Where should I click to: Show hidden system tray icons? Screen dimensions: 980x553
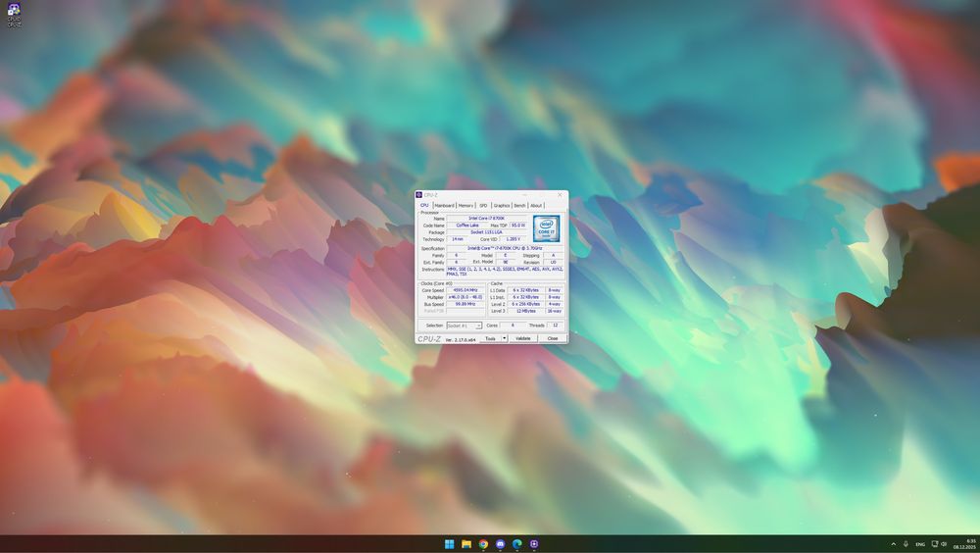tap(893, 544)
